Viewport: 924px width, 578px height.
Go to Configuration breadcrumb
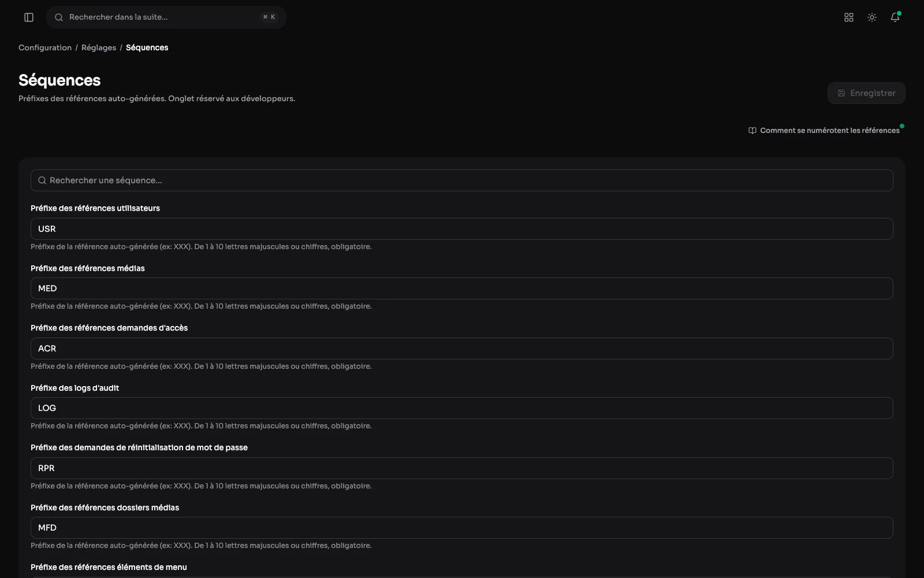click(45, 47)
